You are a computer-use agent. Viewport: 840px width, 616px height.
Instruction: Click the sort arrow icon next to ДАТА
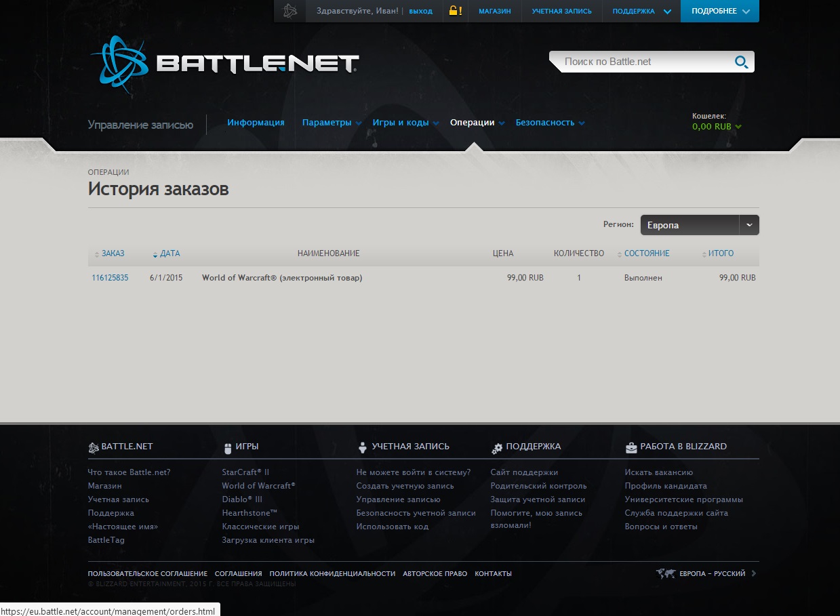click(x=155, y=255)
